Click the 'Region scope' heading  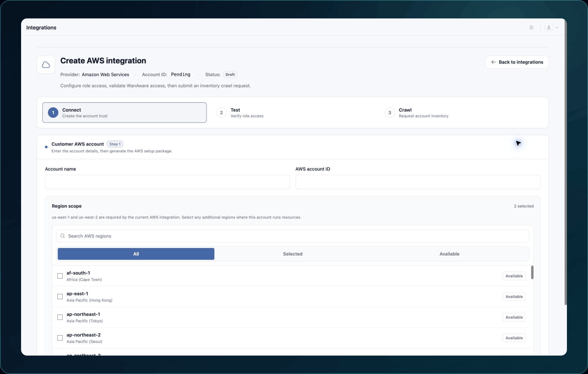click(67, 206)
